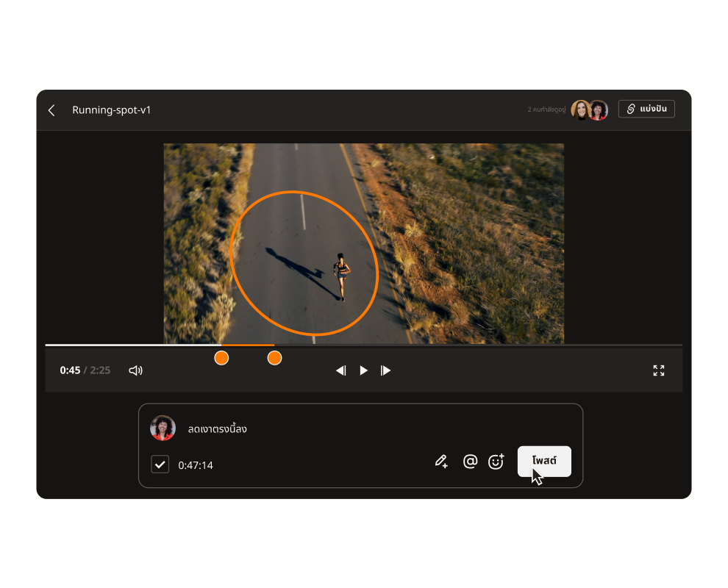Select the back arrow next to Running-spot-v1
Screen dimensions: 728x588
coord(51,110)
